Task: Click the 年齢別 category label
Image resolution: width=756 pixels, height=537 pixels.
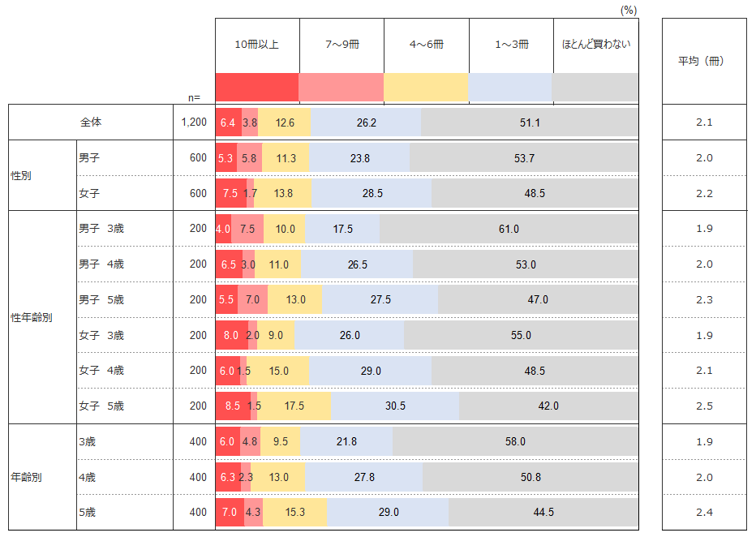Action: [x=27, y=477]
